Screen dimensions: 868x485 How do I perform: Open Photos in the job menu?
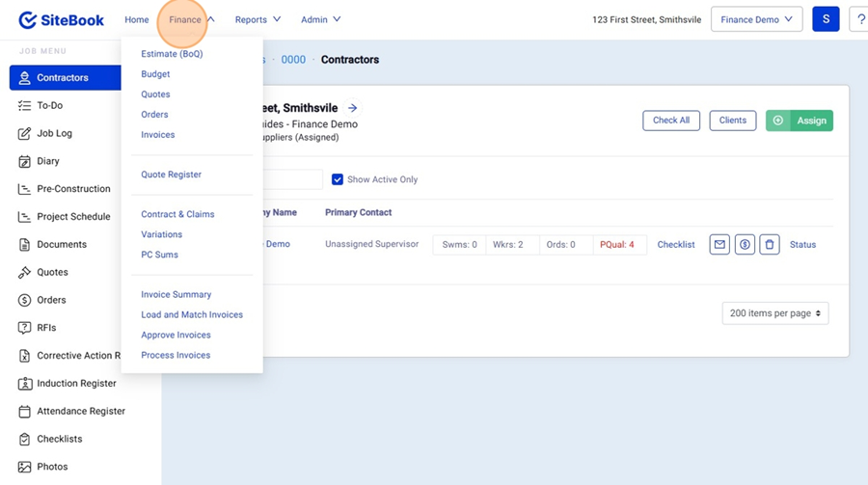(x=52, y=467)
